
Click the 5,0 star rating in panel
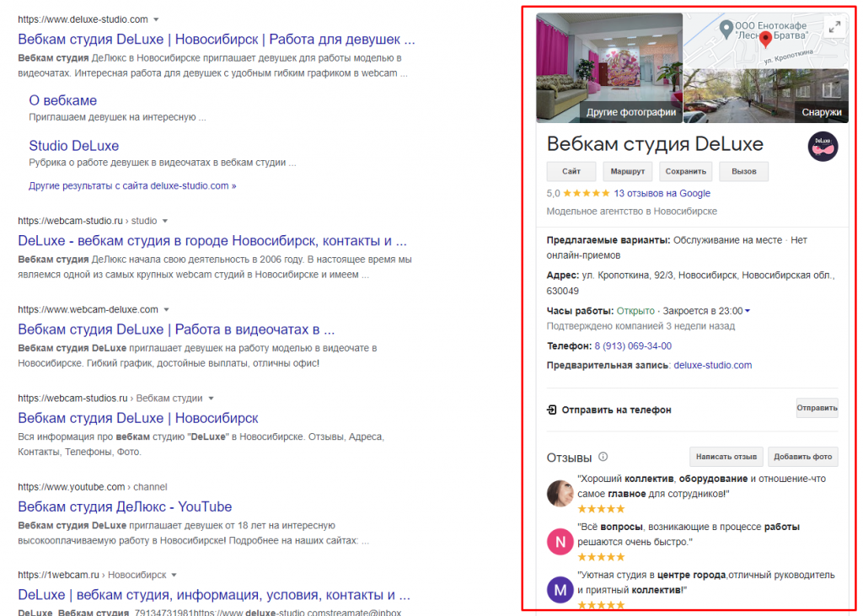pyautogui.click(x=578, y=193)
